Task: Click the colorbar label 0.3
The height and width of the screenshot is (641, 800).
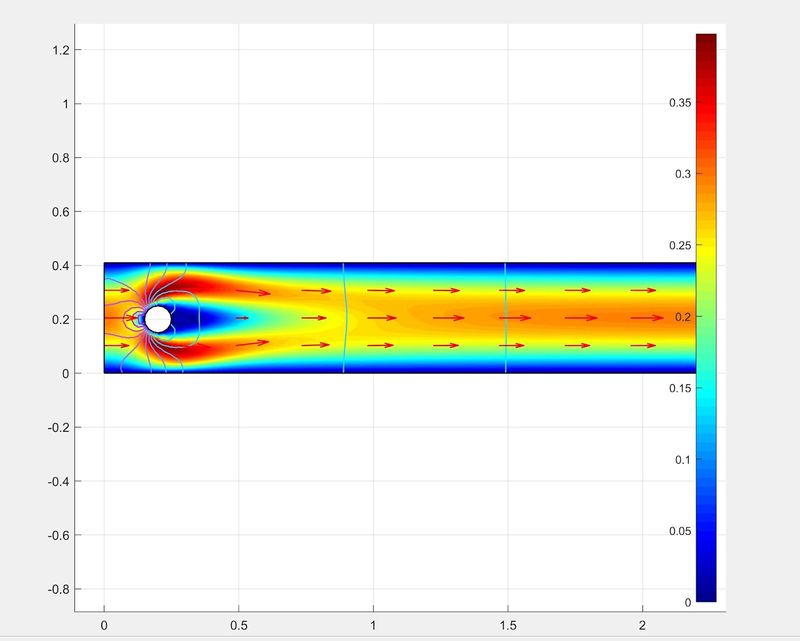Action: tap(683, 174)
